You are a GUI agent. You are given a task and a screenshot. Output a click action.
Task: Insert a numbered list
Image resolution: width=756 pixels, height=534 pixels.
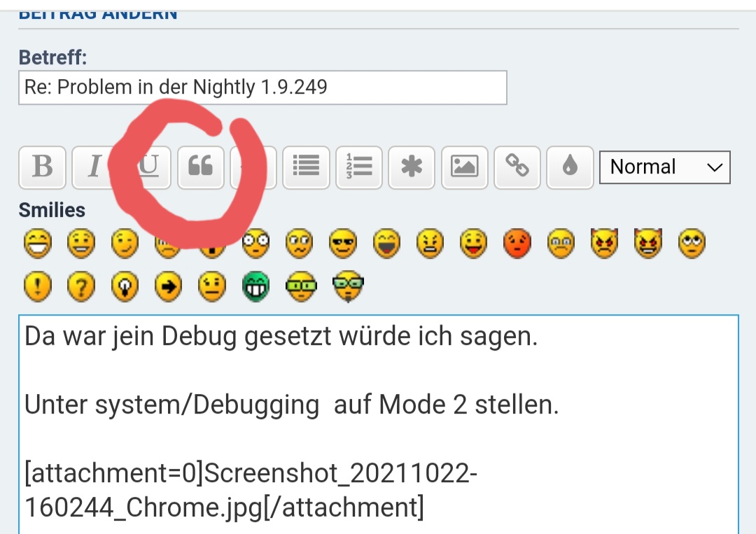[x=359, y=167]
